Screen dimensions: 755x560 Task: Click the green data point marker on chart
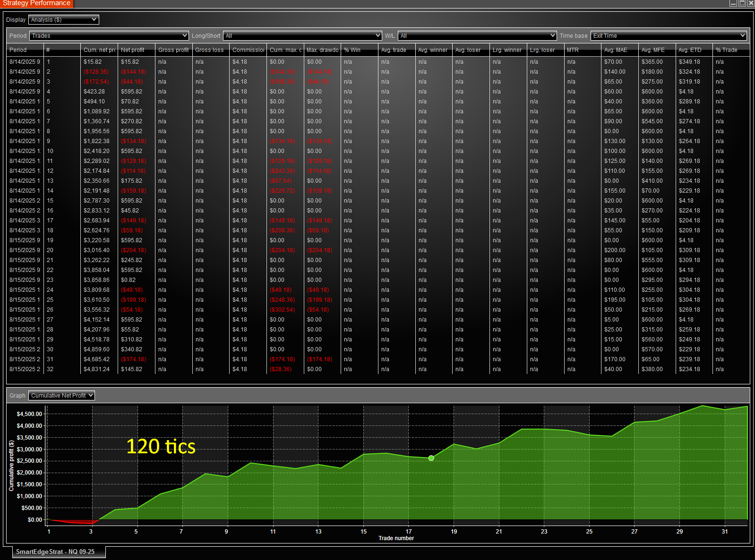pyautogui.click(x=431, y=458)
